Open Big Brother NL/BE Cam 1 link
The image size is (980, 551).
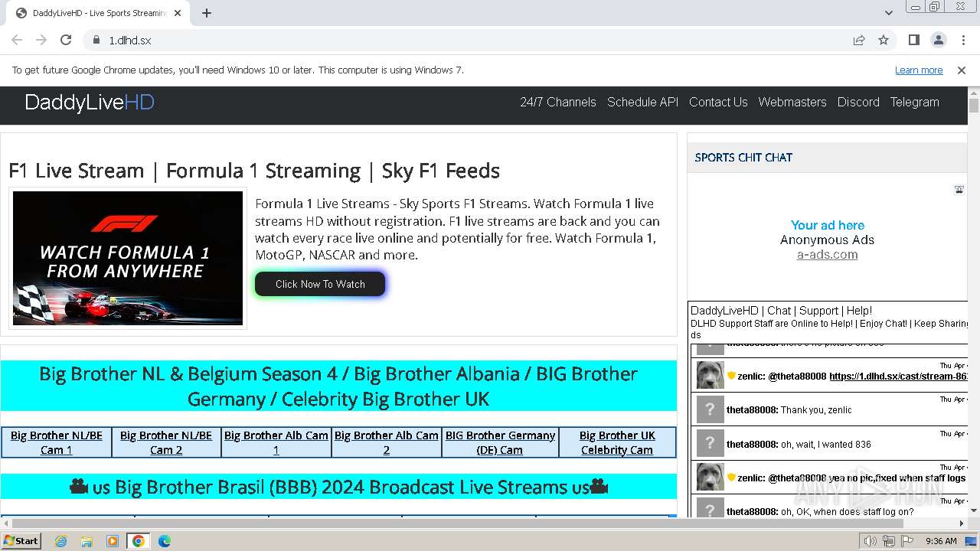click(x=57, y=442)
